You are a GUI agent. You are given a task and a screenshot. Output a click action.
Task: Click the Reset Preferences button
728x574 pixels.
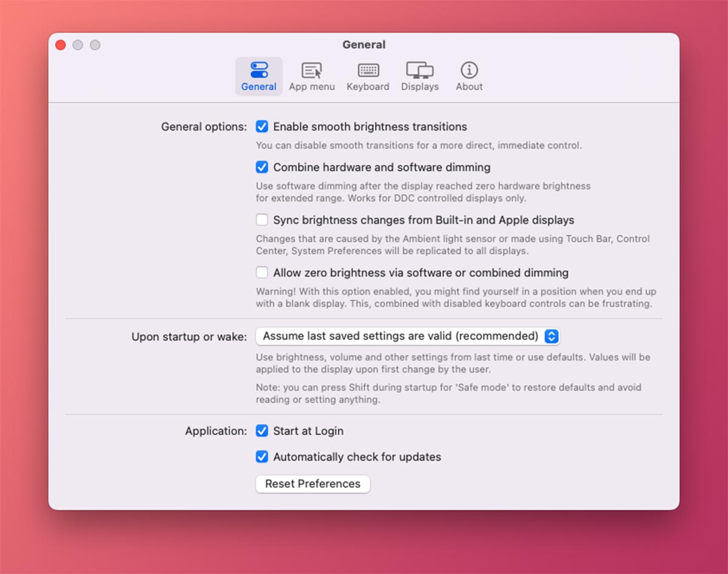(x=313, y=484)
